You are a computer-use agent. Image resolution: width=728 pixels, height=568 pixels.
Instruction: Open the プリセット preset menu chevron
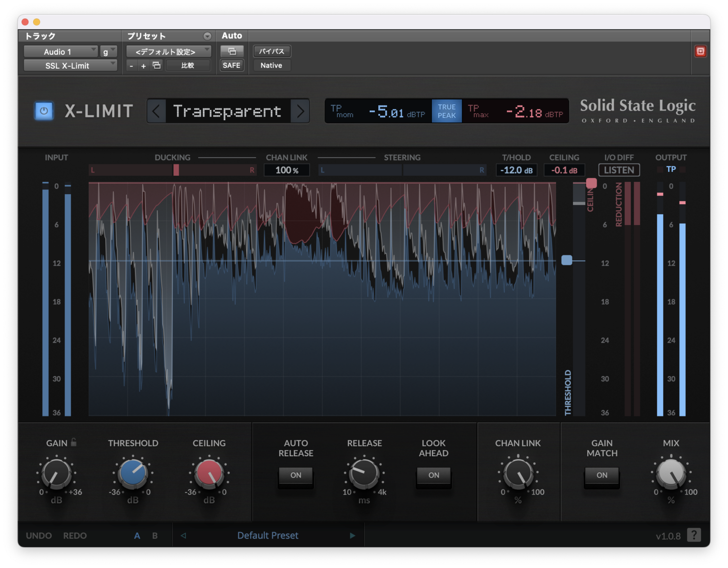click(207, 36)
